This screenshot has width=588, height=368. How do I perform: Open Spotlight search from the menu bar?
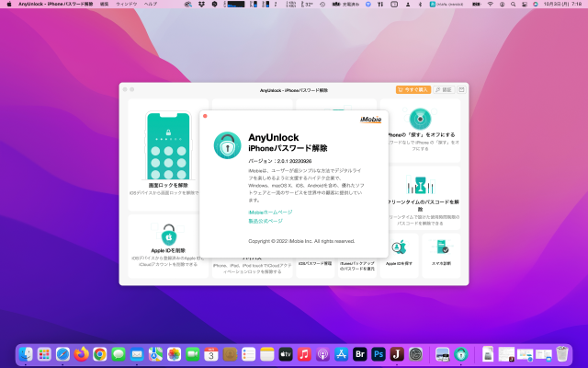[513, 4]
